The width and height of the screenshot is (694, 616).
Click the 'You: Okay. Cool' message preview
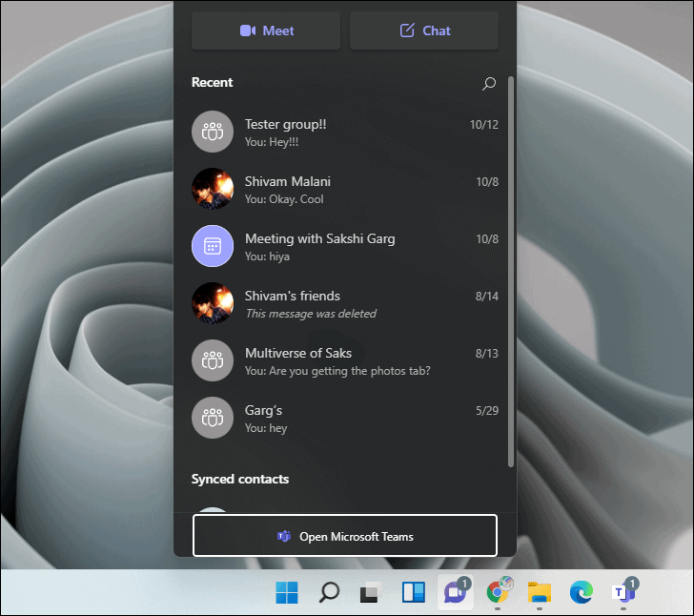284,199
